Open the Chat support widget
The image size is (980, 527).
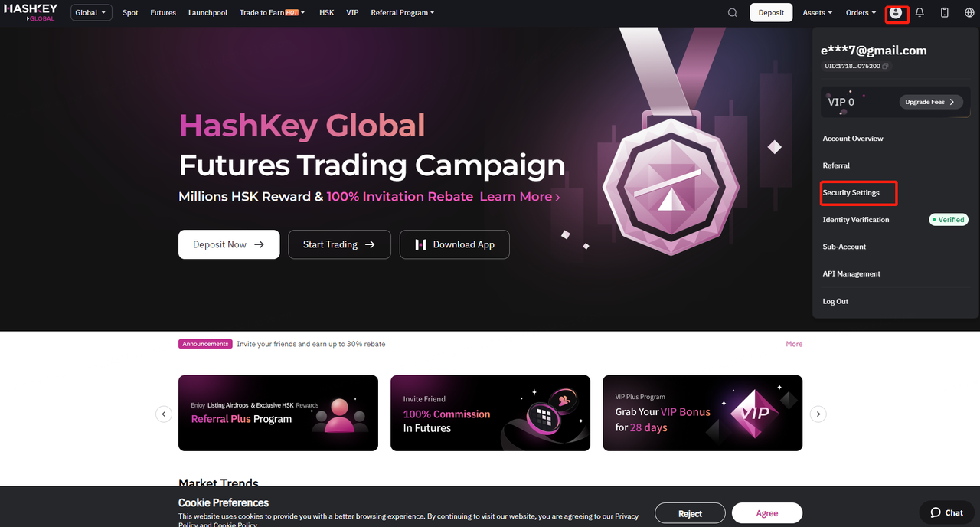946,512
